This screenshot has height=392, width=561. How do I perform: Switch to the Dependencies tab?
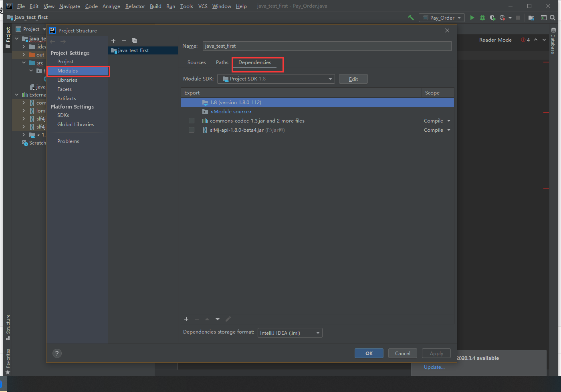pos(255,62)
